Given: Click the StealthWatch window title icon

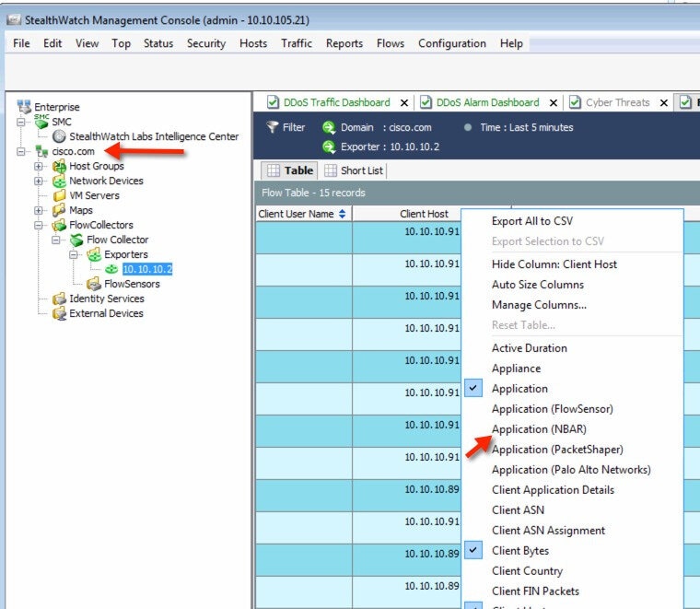Looking at the screenshot, I should [15, 19].
